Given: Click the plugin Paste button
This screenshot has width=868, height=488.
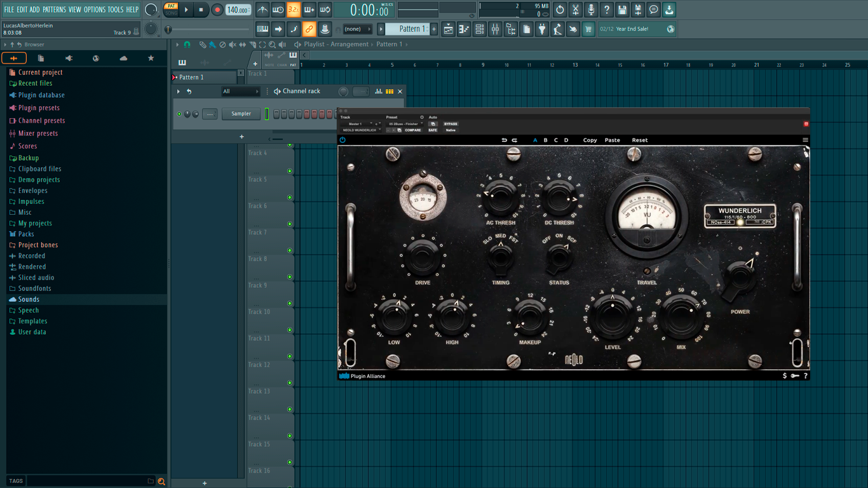Looking at the screenshot, I should pyautogui.click(x=612, y=140).
